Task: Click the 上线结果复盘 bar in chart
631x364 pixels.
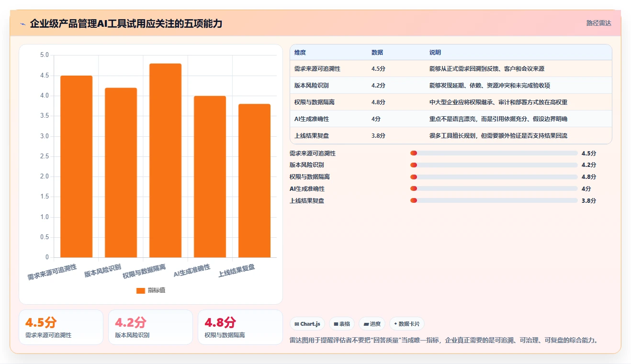Action: tap(254, 181)
